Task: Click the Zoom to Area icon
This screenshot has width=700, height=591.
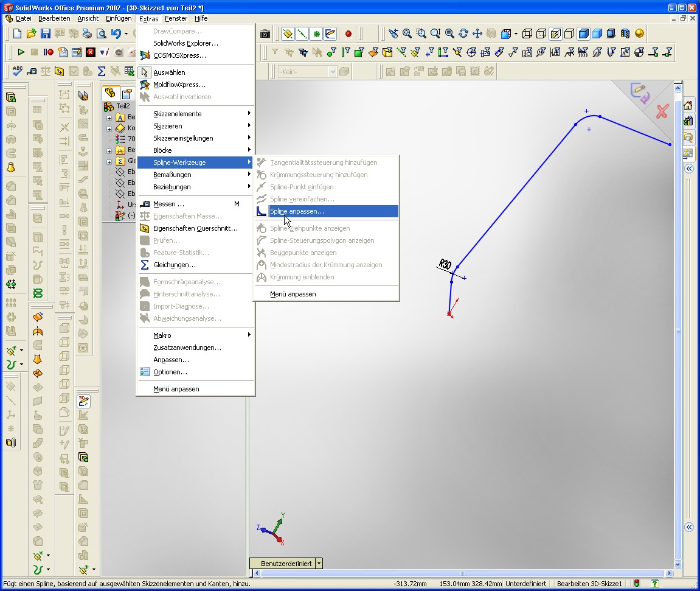Action: [421, 33]
